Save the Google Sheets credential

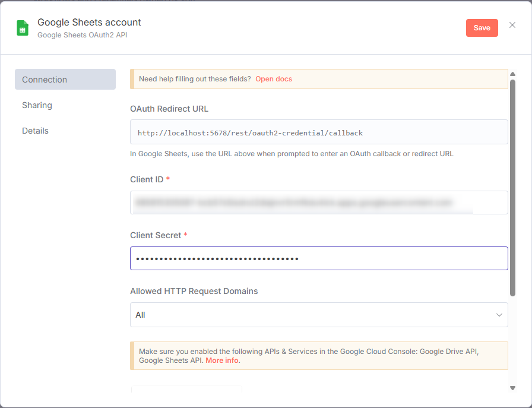coord(482,28)
